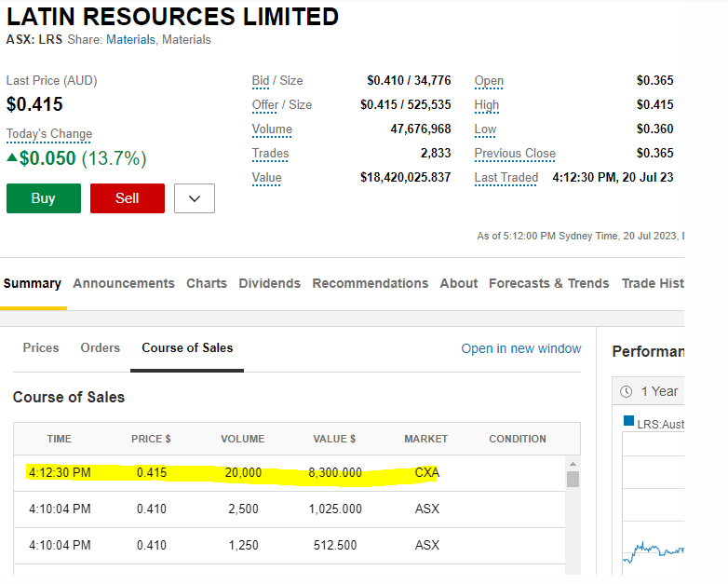Click the $18,420,025.837 value figure

tap(405, 178)
